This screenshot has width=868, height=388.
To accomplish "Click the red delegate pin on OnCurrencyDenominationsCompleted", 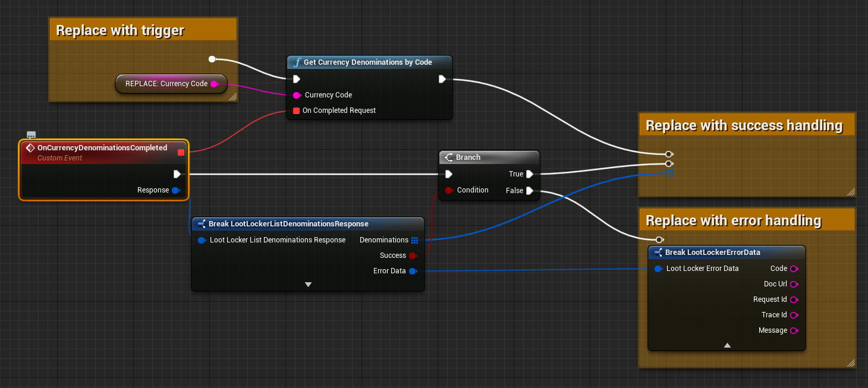I will (181, 153).
